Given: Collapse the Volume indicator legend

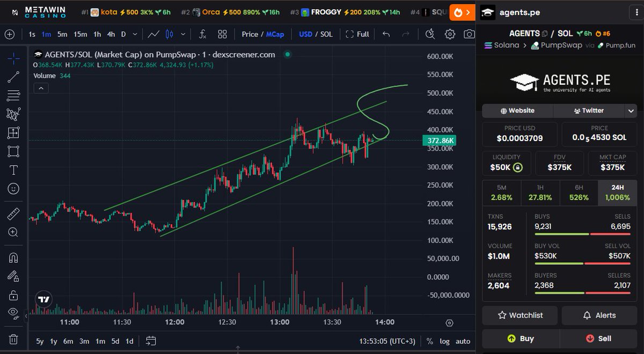Looking at the screenshot, I should coord(42,88).
